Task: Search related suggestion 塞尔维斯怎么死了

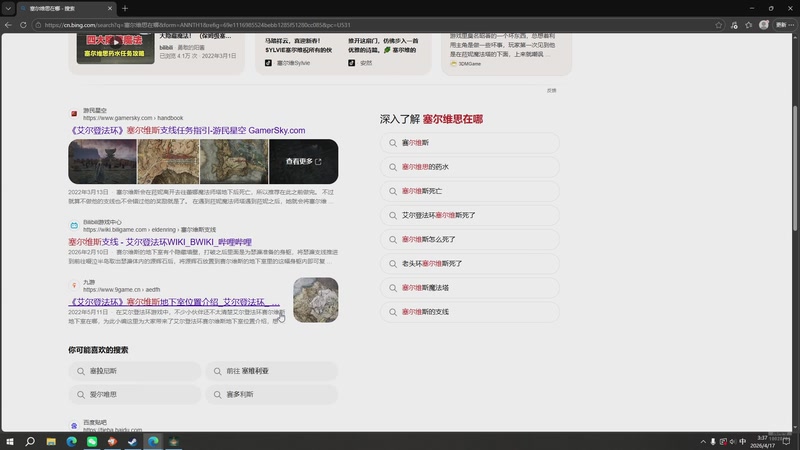Action: tap(469, 239)
